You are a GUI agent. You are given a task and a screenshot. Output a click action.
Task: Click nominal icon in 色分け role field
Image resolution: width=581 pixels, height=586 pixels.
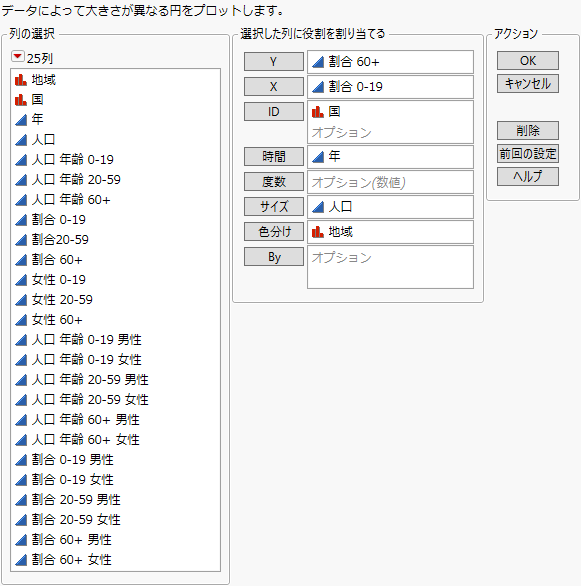[318, 232]
